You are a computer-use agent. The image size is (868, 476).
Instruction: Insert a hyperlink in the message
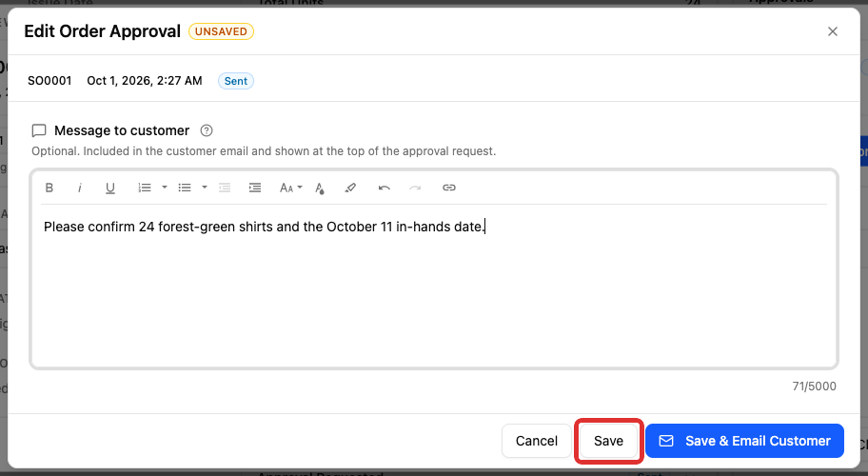point(449,188)
